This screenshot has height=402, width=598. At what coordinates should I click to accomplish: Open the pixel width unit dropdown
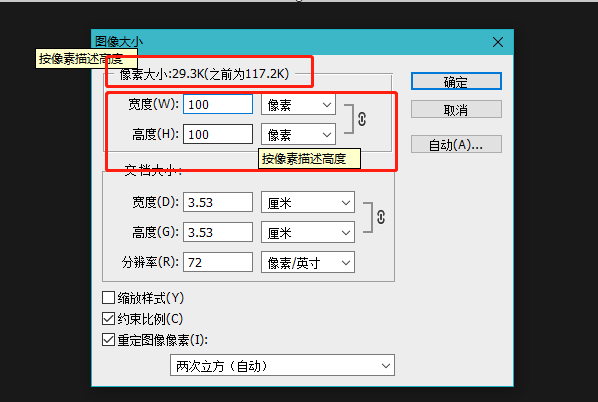[298, 105]
